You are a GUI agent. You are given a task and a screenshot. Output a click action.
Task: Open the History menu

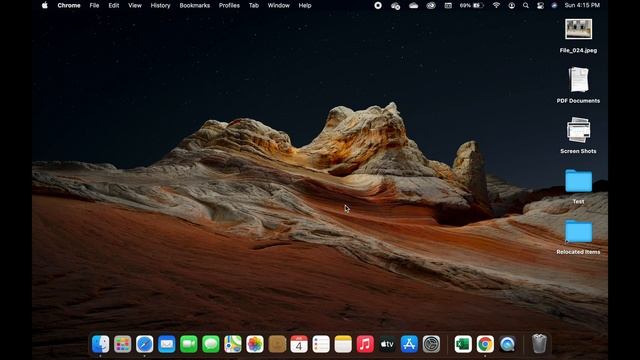point(160,5)
